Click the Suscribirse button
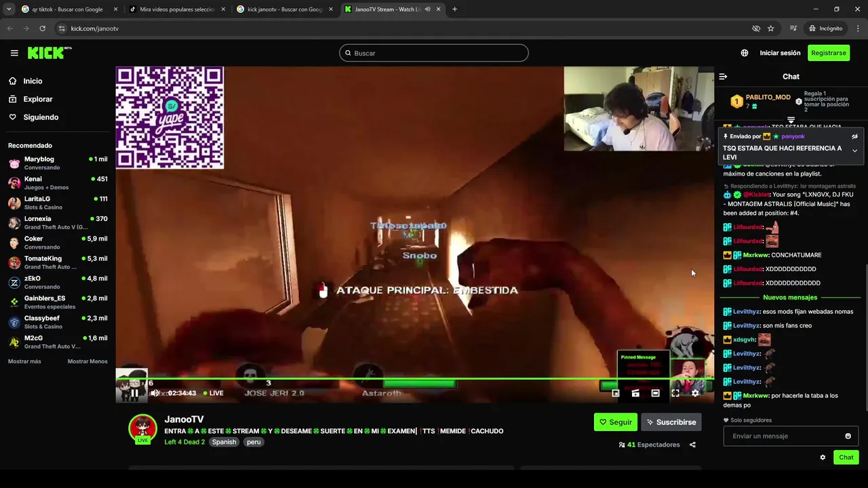Viewport: 868px width, 488px height. [671, 422]
